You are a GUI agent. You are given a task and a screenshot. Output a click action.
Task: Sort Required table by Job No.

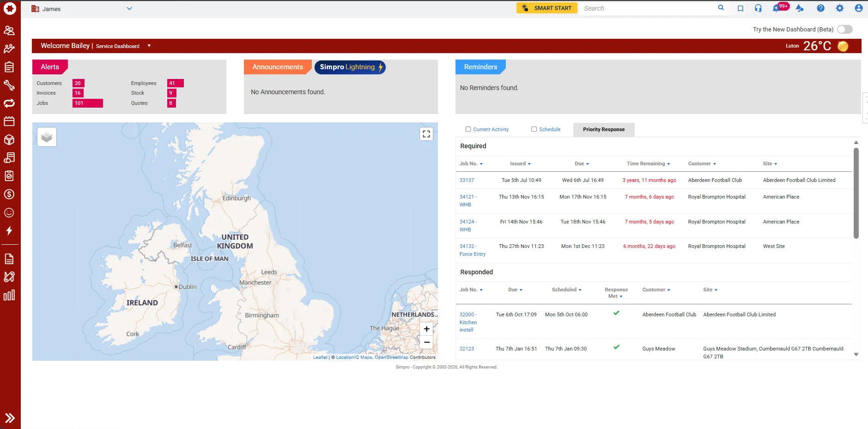pyautogui.click(x=471, y=163)
